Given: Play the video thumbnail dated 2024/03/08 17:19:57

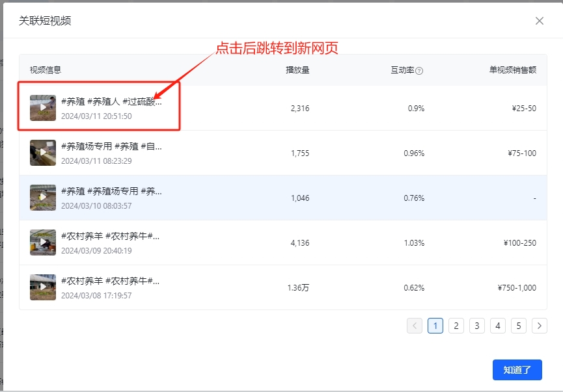Looking at the screenshot, I should 43,287.
